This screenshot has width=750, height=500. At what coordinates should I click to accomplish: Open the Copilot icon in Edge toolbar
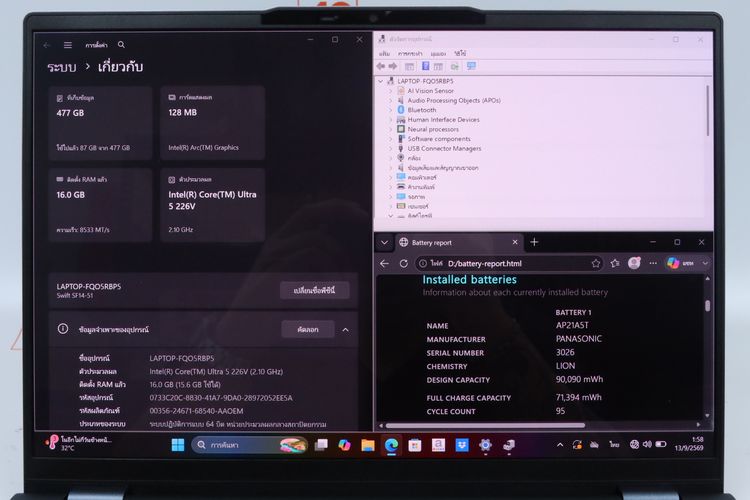click(673, 263)
